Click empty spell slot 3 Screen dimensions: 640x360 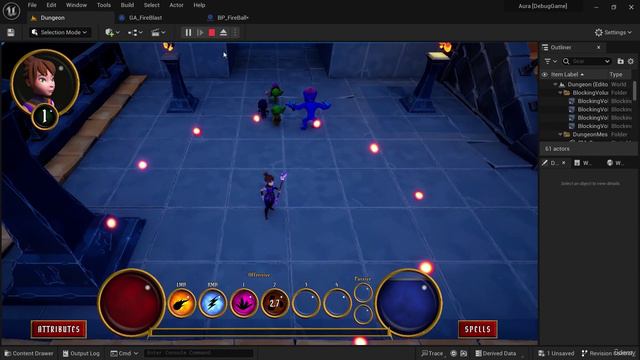[306, 303]
